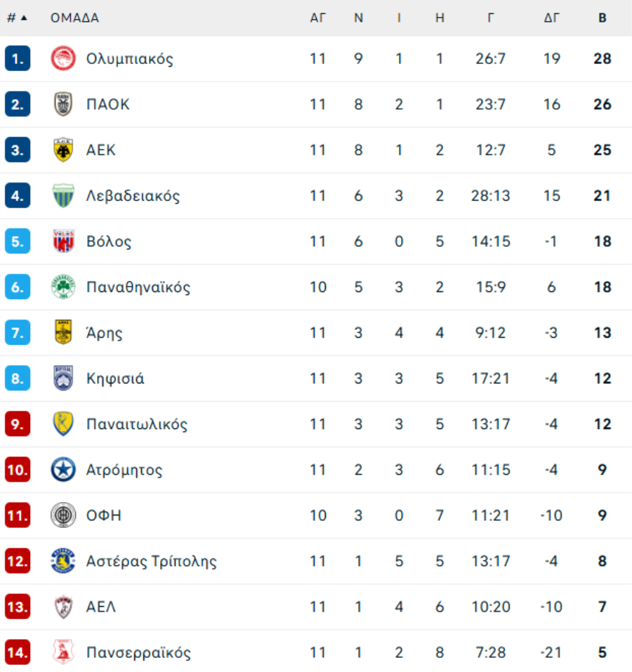Sort standings by the ΔΓ goal difference header

[x=552, y=18]
